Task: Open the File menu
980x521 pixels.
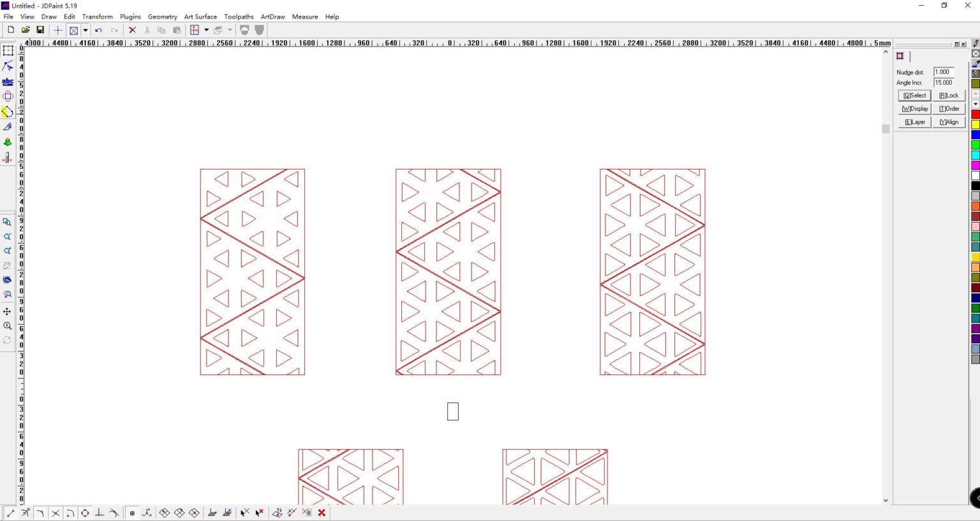Action: pyautogui.click(x=8, y=17)
